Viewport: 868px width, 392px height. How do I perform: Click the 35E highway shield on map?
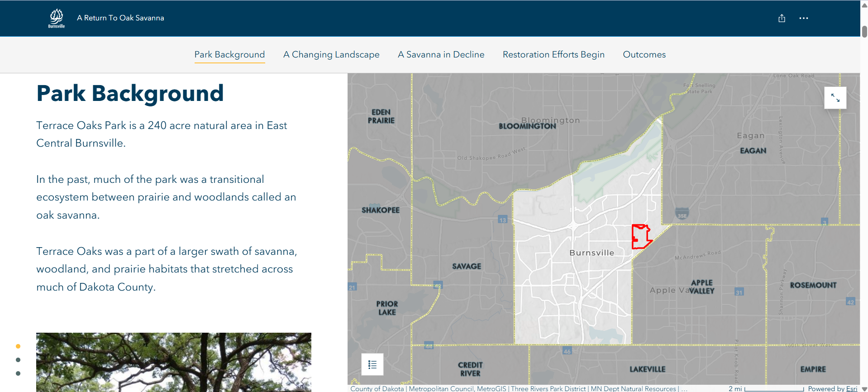point(682,215)
